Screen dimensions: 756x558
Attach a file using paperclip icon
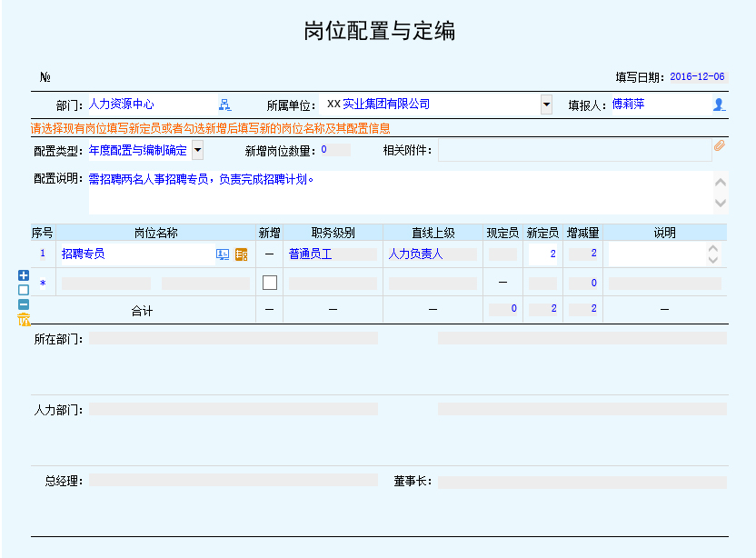tap(720, 145)
